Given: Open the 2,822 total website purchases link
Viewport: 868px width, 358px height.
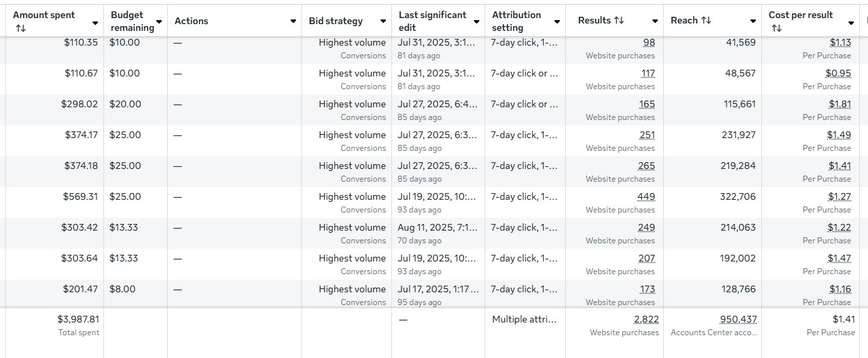Looking at the screenshot, I should 646,320.
